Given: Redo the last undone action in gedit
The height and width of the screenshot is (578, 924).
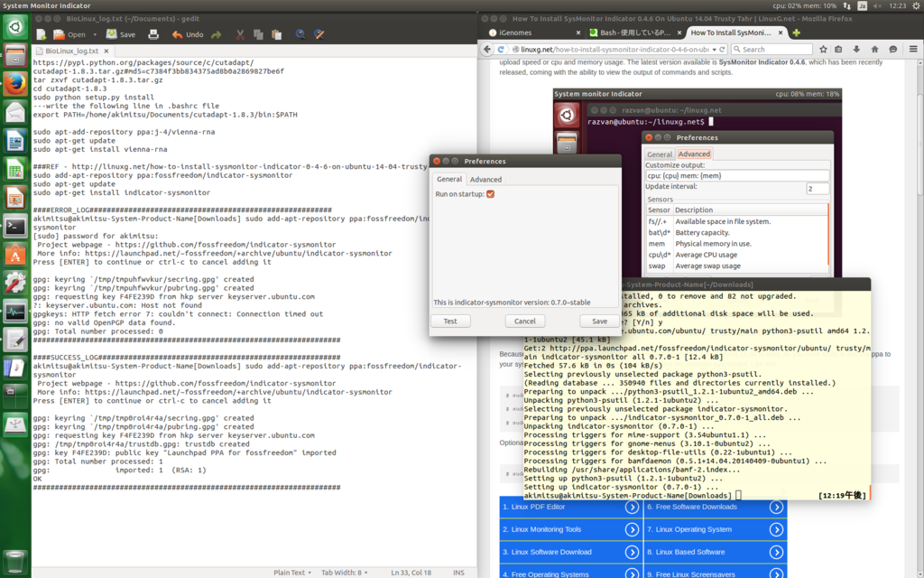Looking at the screenshot, I should pyautogui.click(x=217, y=35).
